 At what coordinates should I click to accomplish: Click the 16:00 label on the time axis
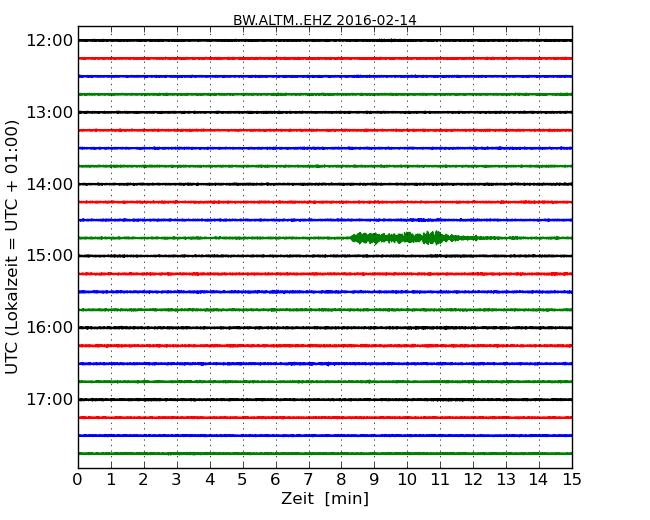(49, 328)
